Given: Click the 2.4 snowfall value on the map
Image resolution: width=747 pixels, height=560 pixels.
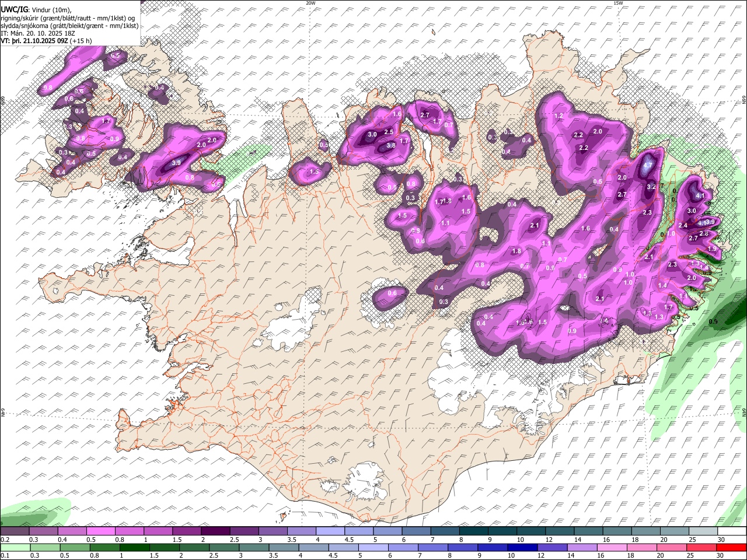Looking at the screenshot, I should pos(683,225).
